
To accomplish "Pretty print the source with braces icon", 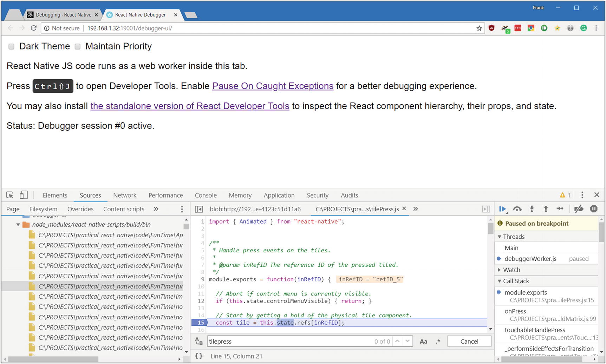I will [x=199, y=356].
